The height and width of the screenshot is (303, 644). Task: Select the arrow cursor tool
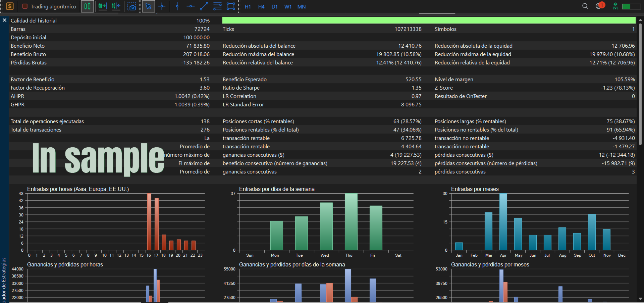(148, 6)
